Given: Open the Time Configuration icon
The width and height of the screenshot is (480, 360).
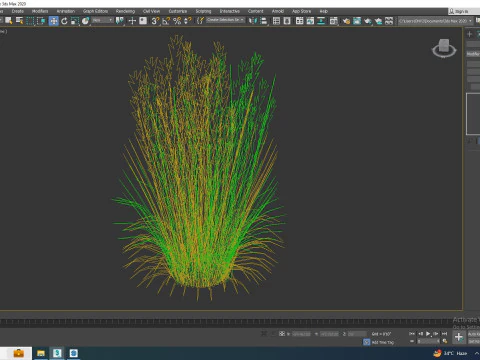Looking at the screenshot, I should (x=445, y=341).
